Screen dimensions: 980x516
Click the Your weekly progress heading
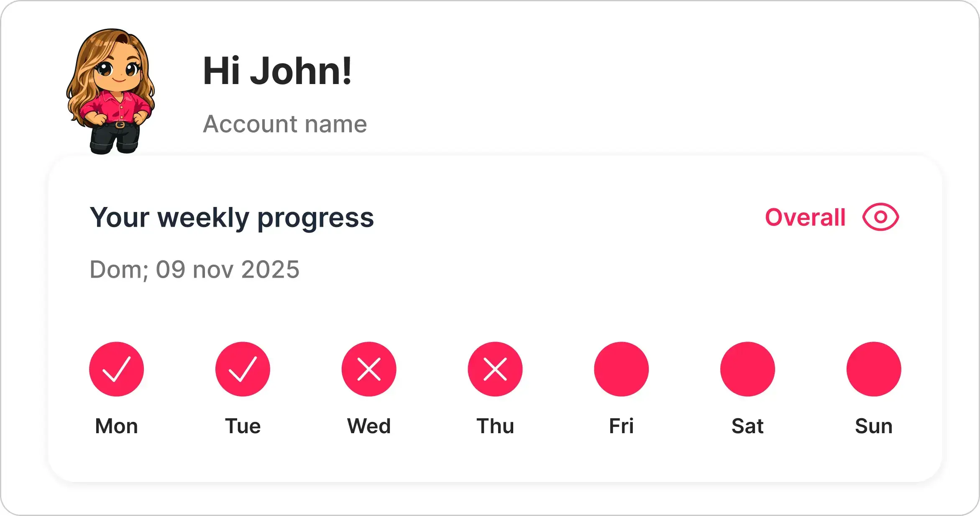232,218
